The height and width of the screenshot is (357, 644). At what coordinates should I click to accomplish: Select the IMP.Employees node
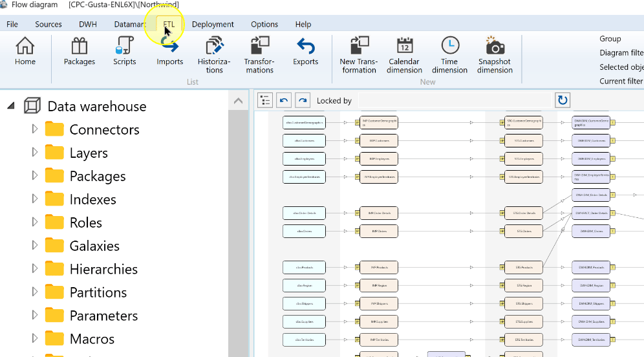(x=379, y=159)
